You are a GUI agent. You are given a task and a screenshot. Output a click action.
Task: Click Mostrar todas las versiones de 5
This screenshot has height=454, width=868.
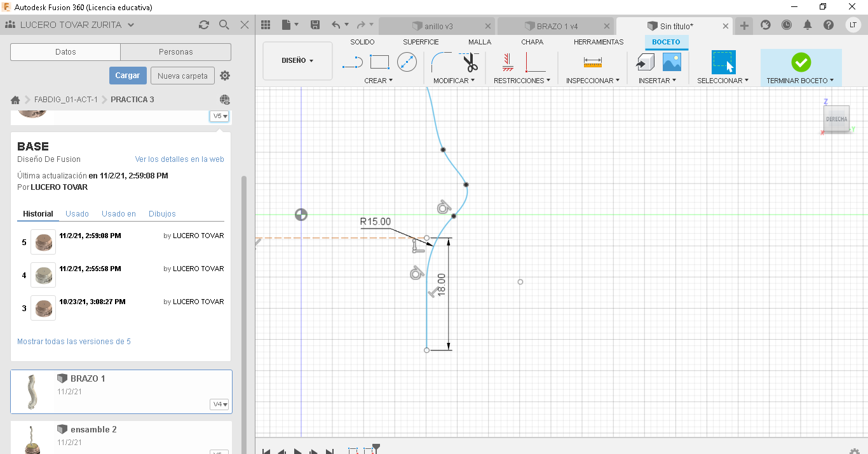coord(74,342)
